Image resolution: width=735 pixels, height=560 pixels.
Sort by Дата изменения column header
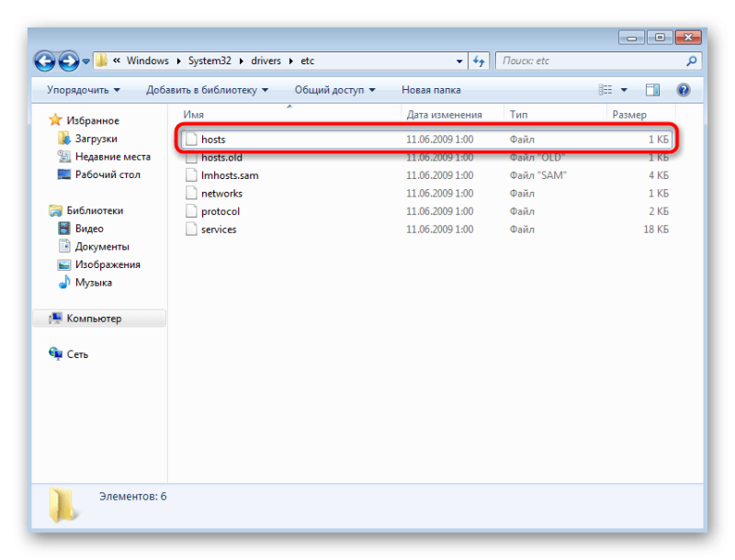(x=444, y=115)
